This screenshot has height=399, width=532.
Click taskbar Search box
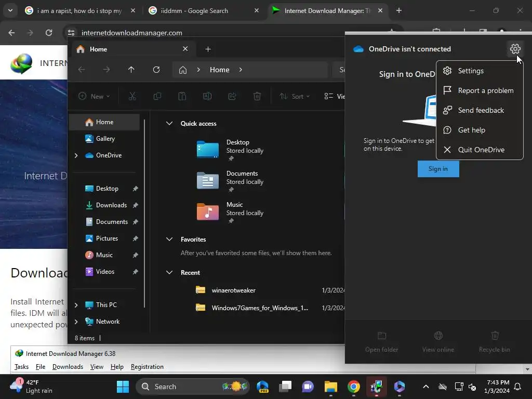coord(192,387)
